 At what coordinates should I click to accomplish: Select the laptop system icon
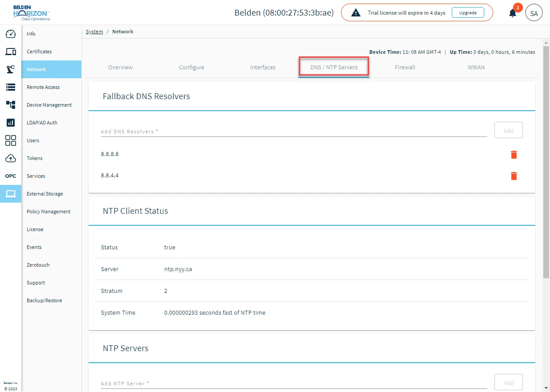[x=11, y=194]
